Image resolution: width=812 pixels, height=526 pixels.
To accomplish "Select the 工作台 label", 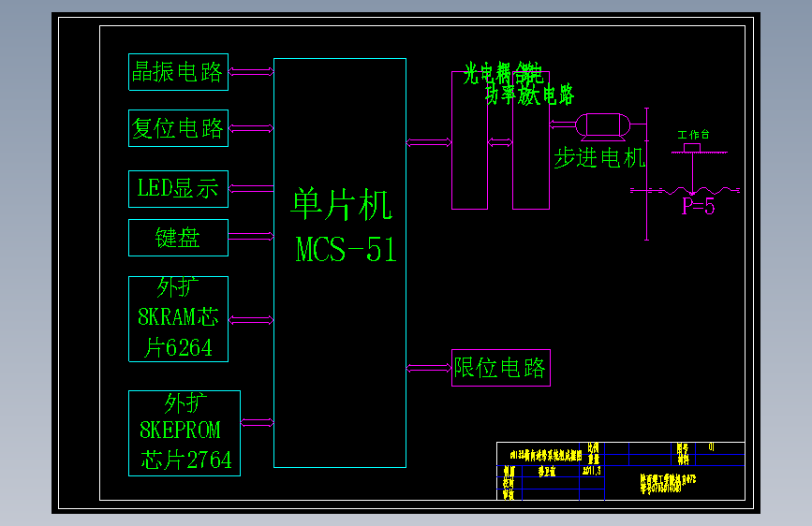I will [693, 135].
